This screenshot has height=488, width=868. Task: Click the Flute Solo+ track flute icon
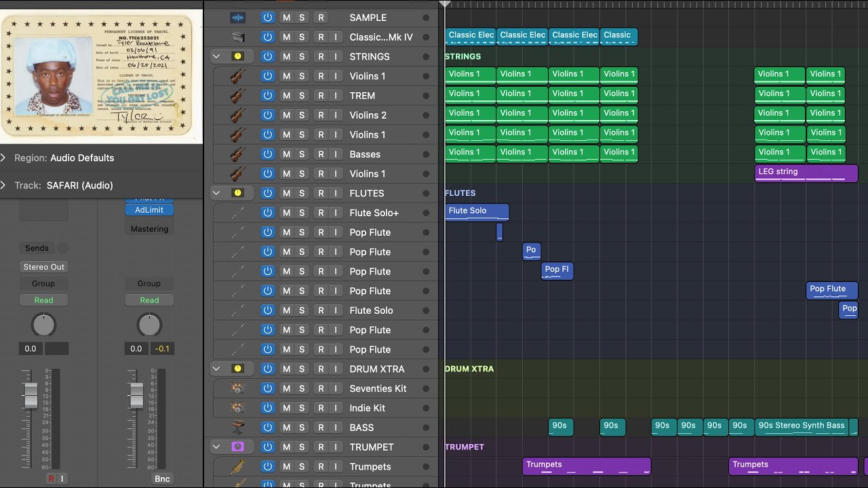tap(237, 213)
